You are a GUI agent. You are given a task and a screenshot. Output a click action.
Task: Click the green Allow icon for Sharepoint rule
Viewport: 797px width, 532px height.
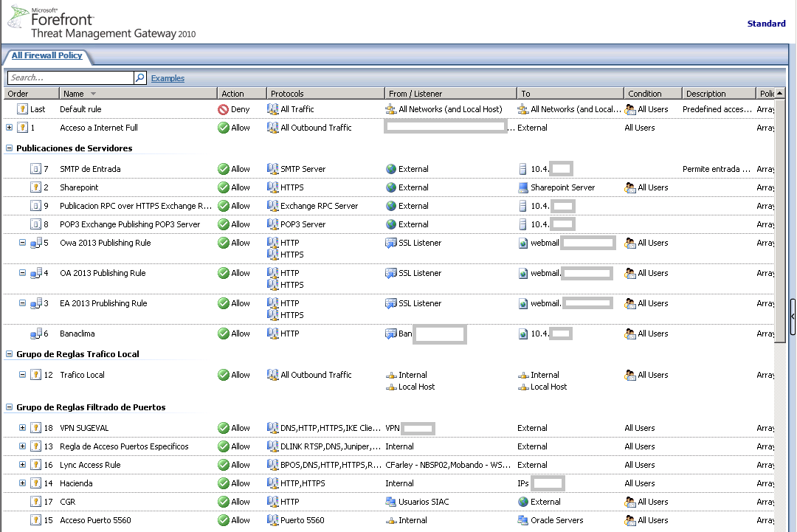click(223, 187)
